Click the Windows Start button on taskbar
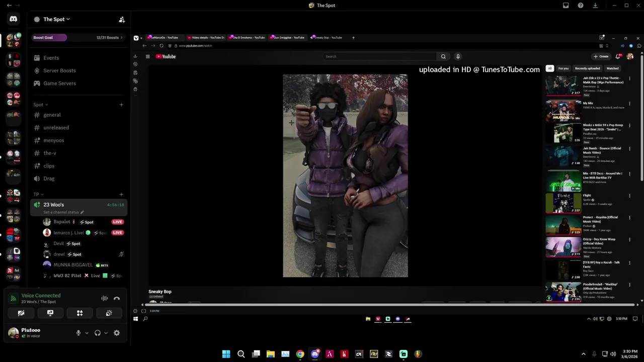Viewport: 644px width, 362px height. (x=226, y=354)
